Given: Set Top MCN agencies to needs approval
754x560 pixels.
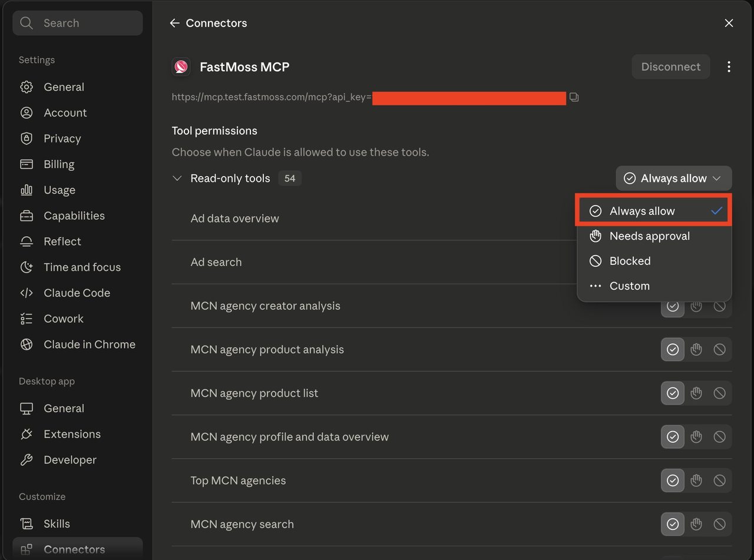Looking at the screenshot, I should (696, 481).
